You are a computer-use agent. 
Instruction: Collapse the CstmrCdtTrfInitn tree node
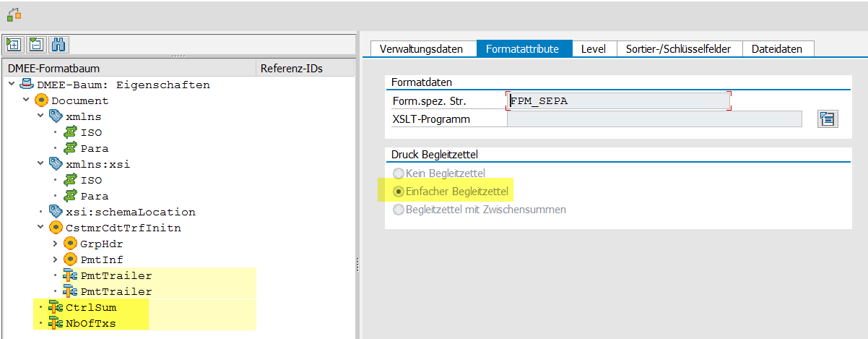tap(40, 228)
